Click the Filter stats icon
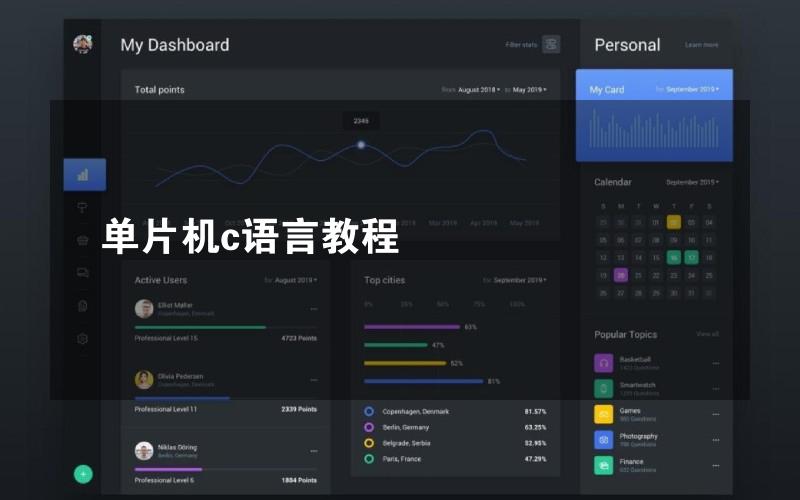Viewport: 800px width, 500px height. [x=551, y=44]
